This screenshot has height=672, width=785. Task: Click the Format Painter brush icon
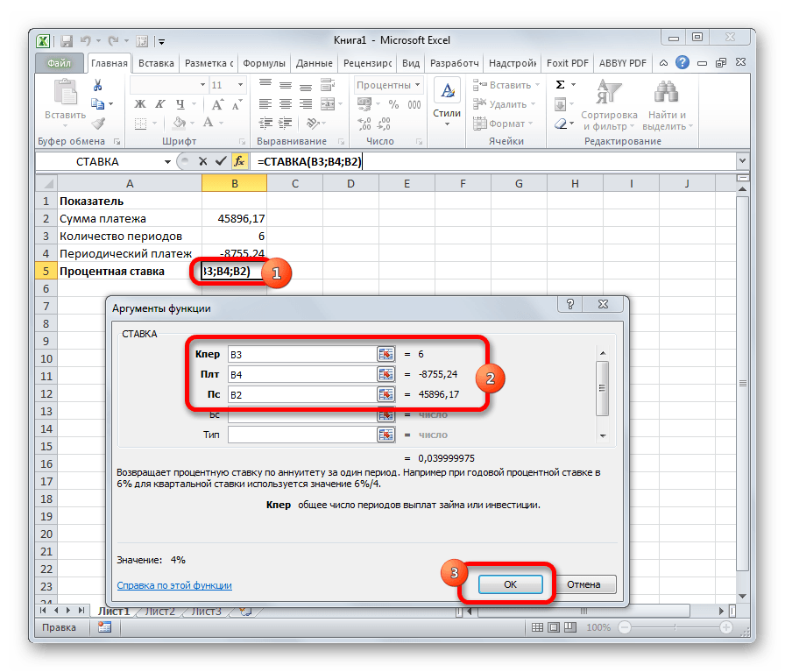point(98,124)
